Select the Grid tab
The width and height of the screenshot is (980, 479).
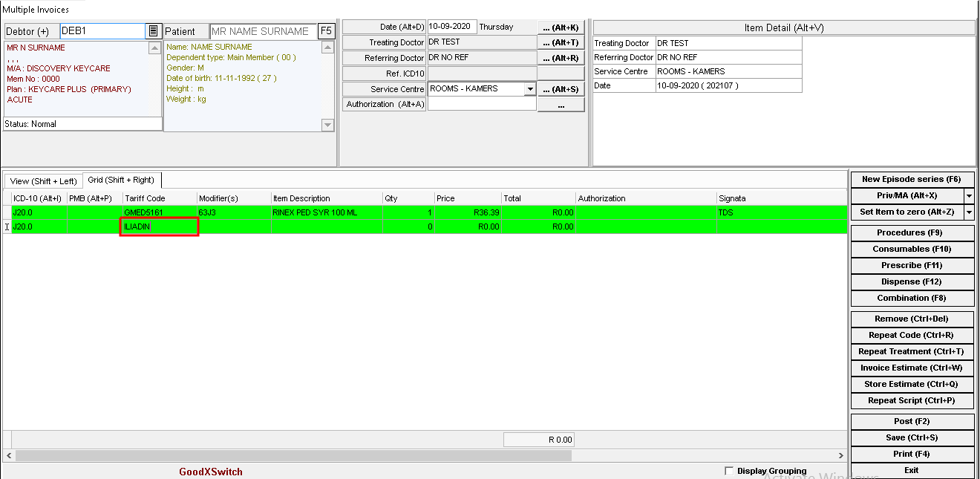121,180
